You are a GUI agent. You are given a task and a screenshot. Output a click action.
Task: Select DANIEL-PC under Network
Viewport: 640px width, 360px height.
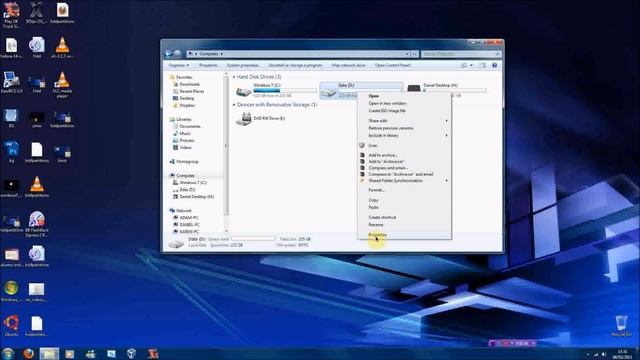[189, 224]
